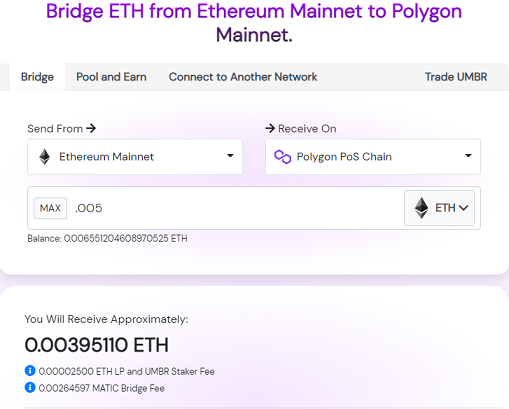This screenshot has height=409, width=509.
Task: Click the ETH logo in token selector
Action: point(421,208)
